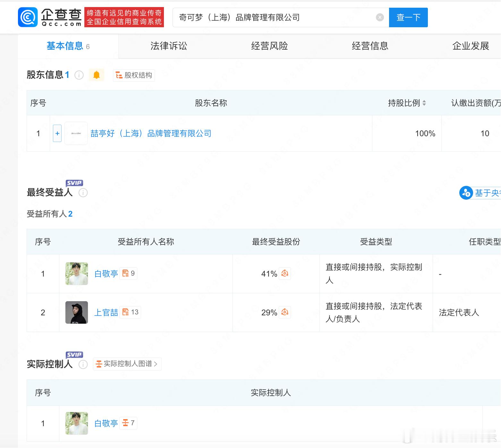Viewport: 501px width, 448px height.
Task: Click the 认缴出资额 value 10 cell
Action: [471, 133]
